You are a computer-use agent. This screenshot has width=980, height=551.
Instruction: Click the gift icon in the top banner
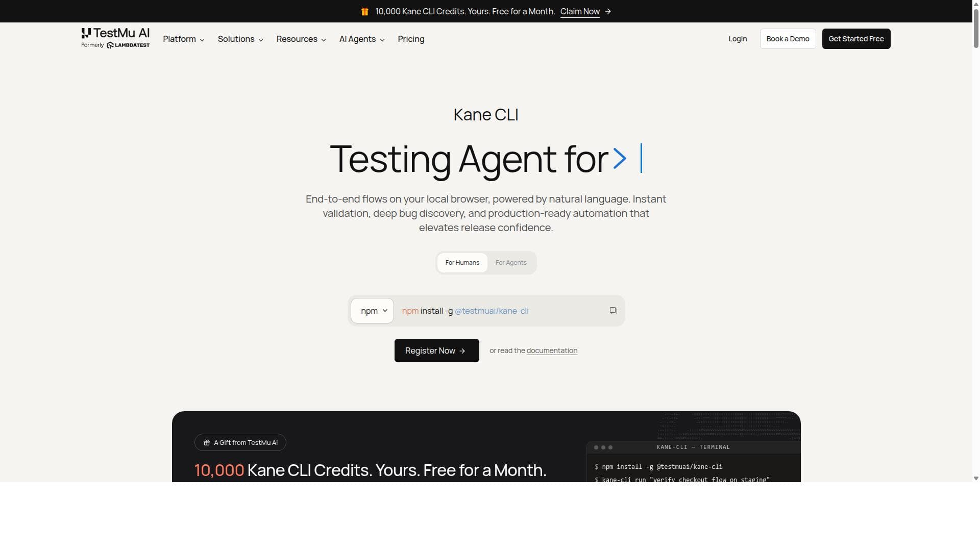tap(365, 11)
